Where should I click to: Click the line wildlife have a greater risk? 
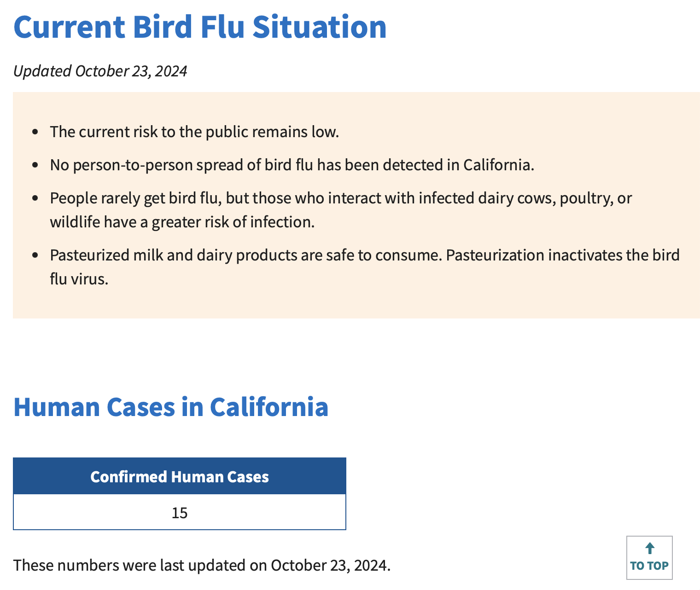click(x=182, y=222)
